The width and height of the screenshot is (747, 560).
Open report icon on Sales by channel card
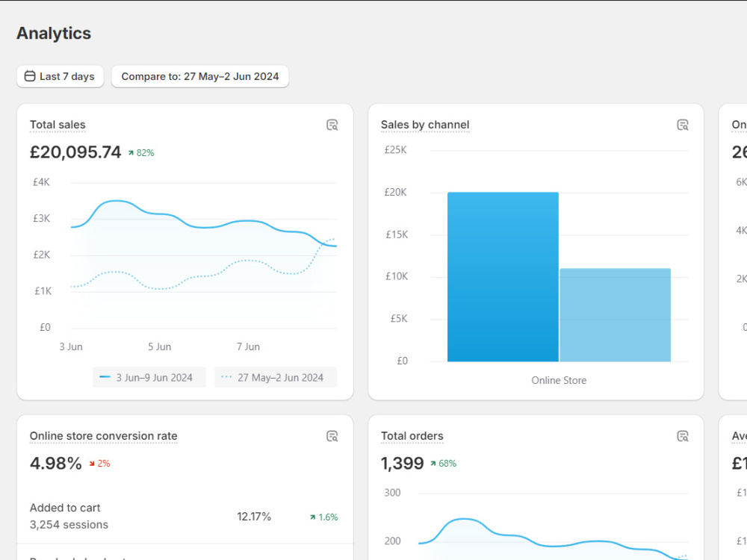point(683,125)
